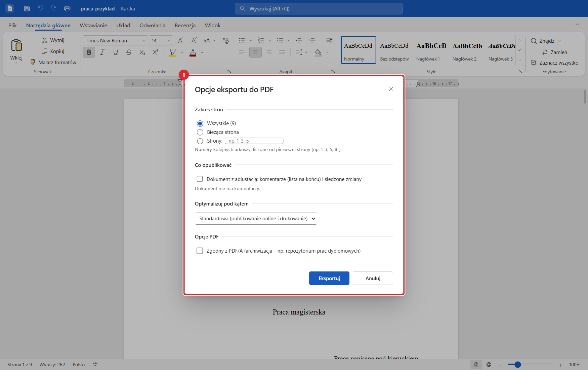The image size is (588, 370).
Task: Click the Strony page range input field
Action: pos(254,141)
